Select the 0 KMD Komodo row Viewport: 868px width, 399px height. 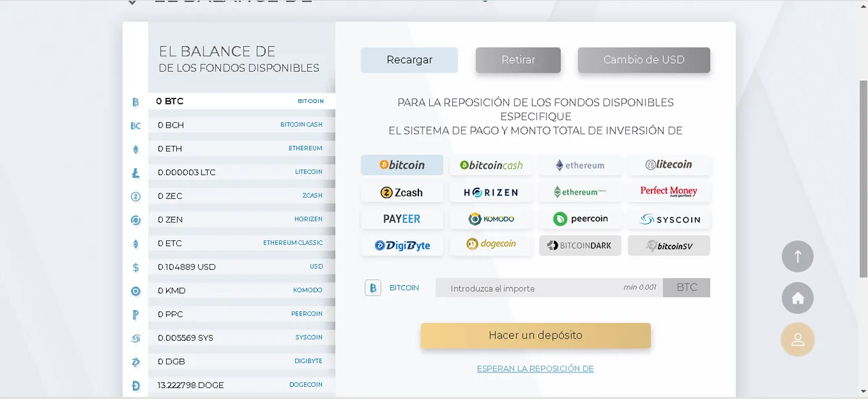[241, 290]
